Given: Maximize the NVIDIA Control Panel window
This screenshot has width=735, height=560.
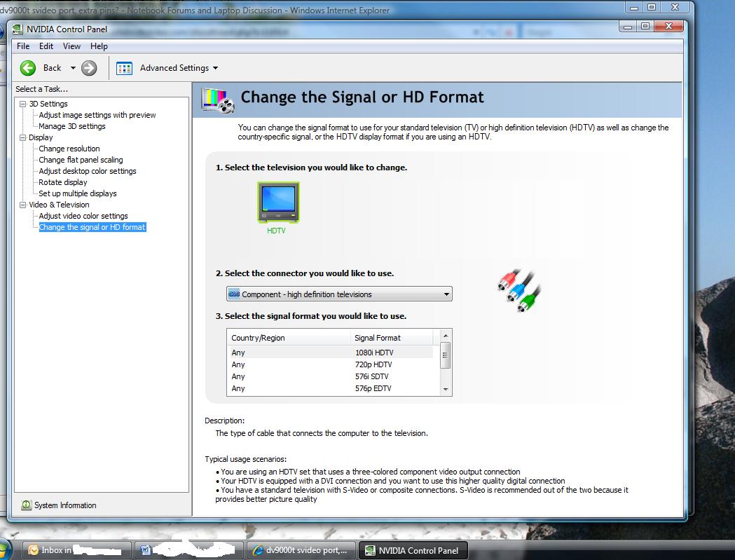Looking at the screenshot, I should 645,27.
